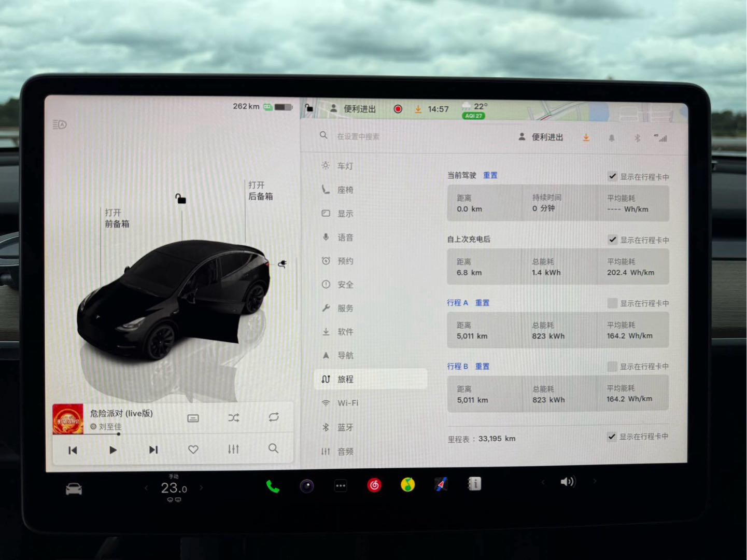Uncheck trip card display for 里程表

coord(612,437)
